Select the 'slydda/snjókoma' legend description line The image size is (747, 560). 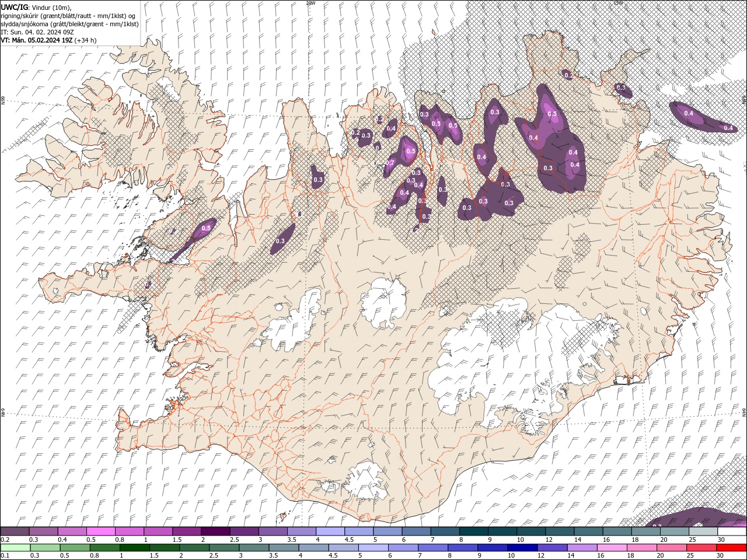[x=70, y=24]
